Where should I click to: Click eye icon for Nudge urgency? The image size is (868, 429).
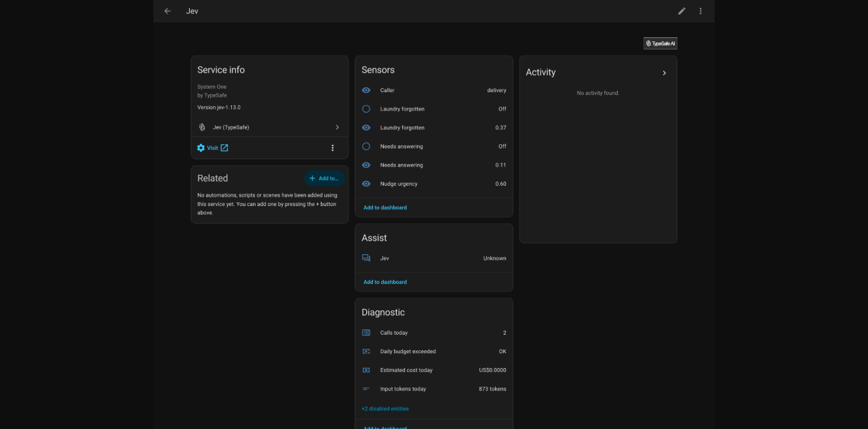point(366,184)
